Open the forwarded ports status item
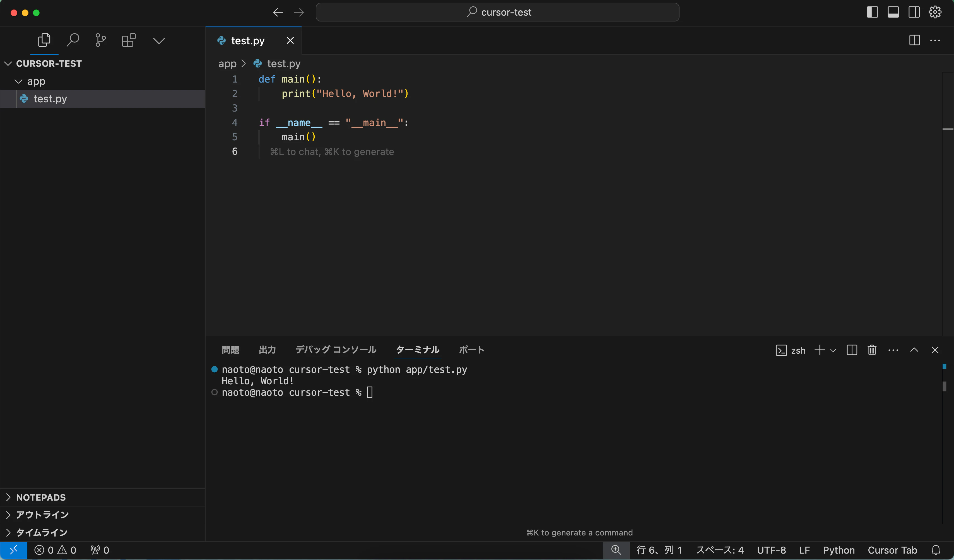The image size is (954, 560). click(x=100, y=550)
